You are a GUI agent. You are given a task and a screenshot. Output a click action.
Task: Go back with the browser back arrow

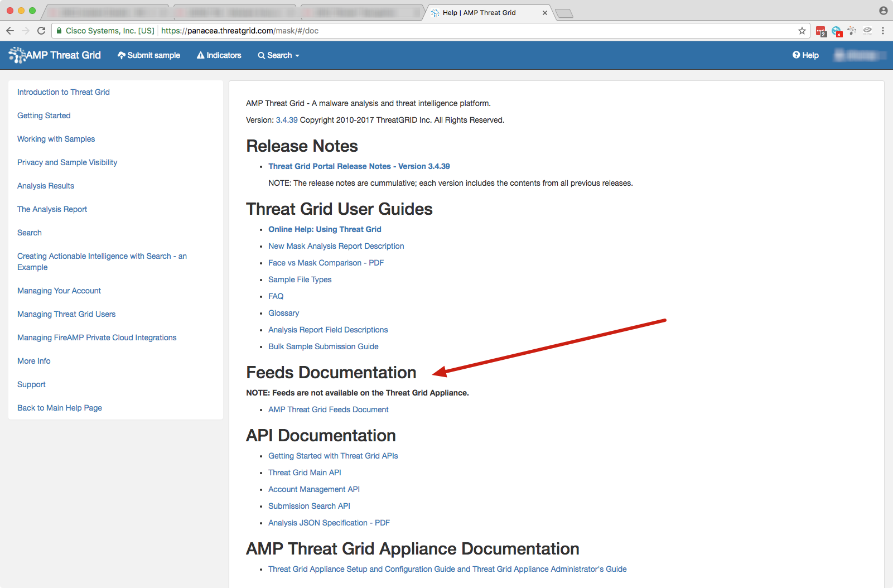point(10,31)
